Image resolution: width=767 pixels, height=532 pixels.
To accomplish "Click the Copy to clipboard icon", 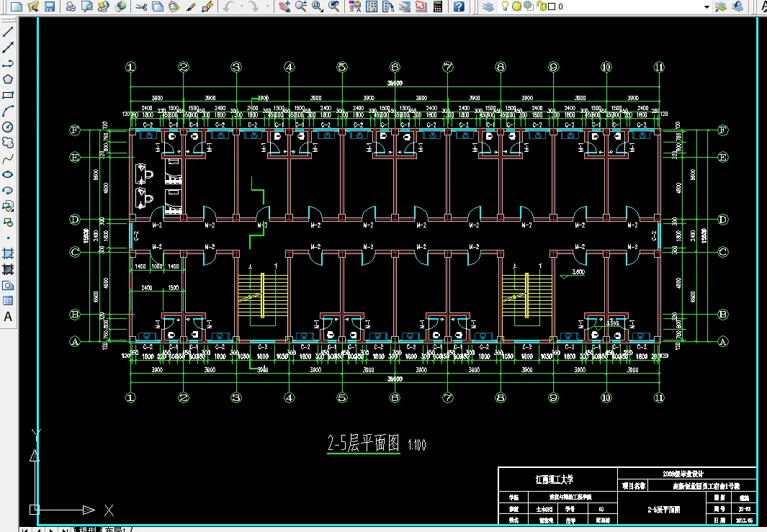I will (x=158, y=6).
